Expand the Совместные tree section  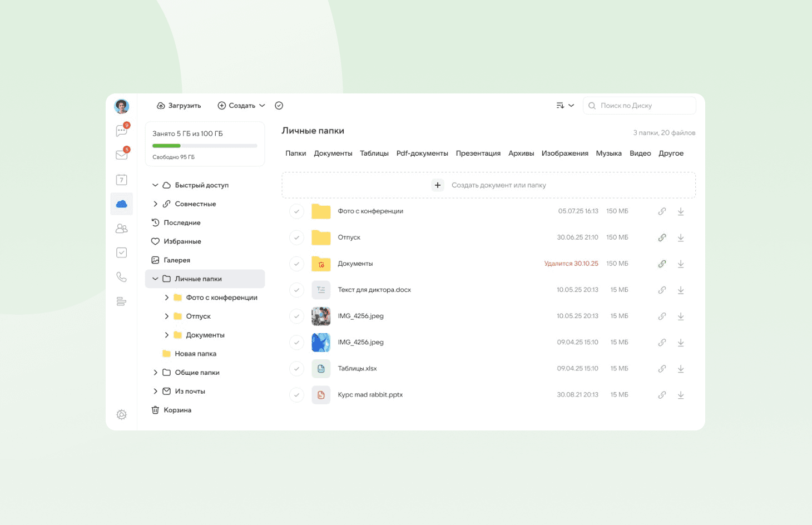tap(155, 204)
